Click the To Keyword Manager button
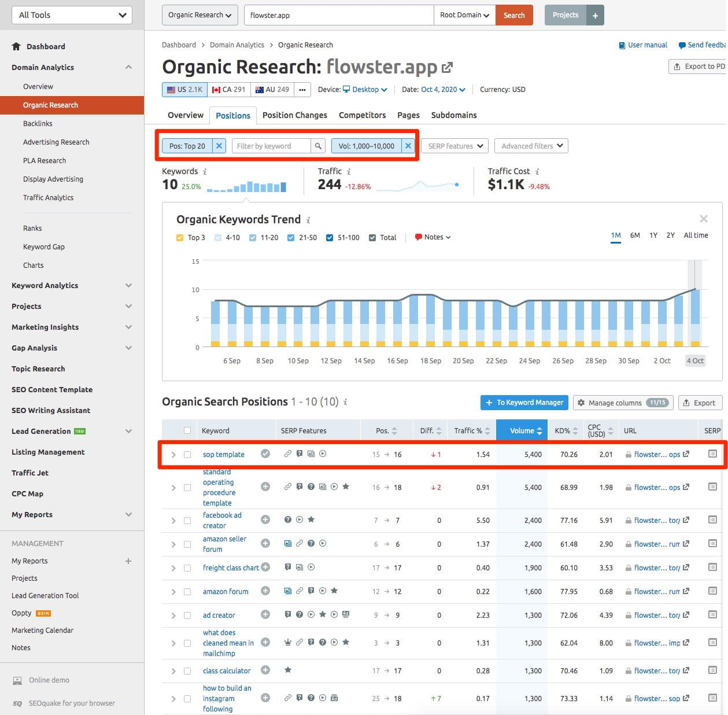 (x=524, y=403)
